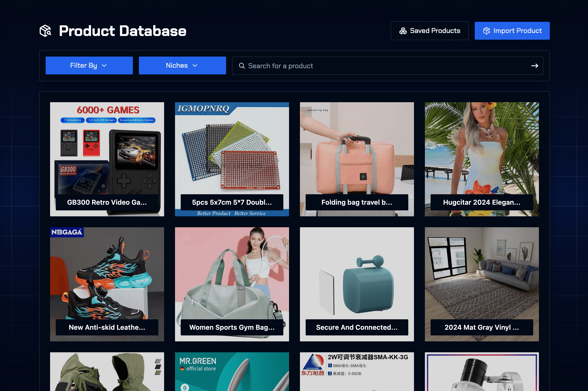Click the box-plus icon in Import Product
588x391 pixels.
pos(487,31)
